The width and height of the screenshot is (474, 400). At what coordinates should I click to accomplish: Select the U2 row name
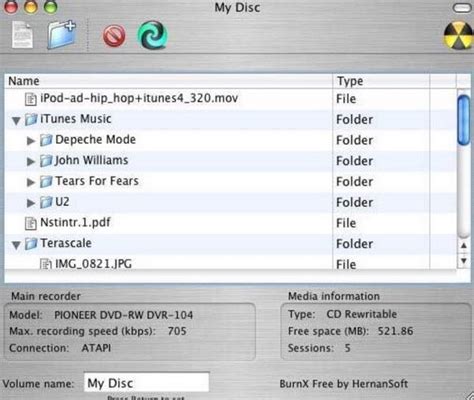(62, 202)
